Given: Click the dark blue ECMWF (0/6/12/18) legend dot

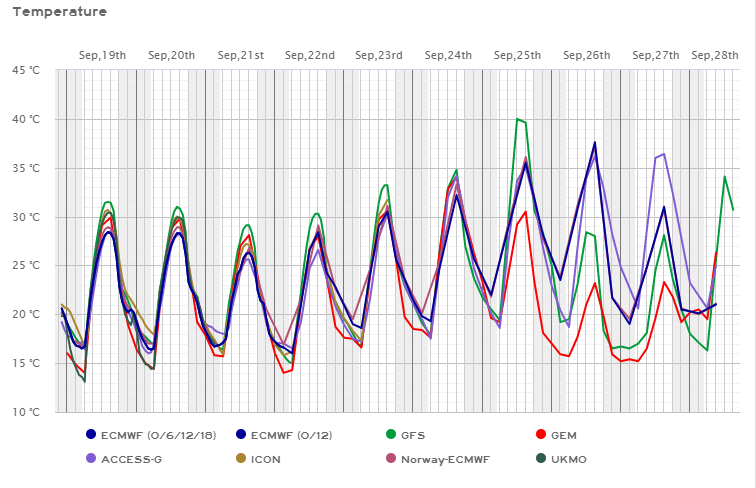Looking at the screenshot, I should point(91,434).
